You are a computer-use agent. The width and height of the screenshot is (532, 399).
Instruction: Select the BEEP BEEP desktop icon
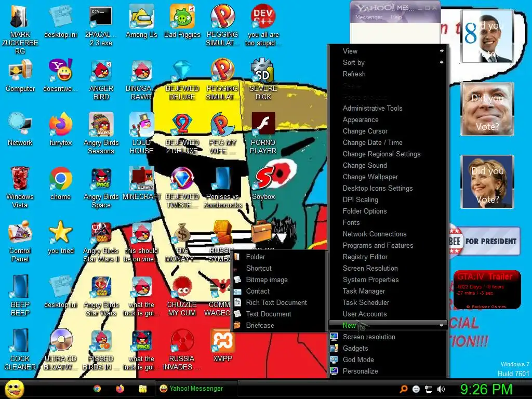pos(20,295)
